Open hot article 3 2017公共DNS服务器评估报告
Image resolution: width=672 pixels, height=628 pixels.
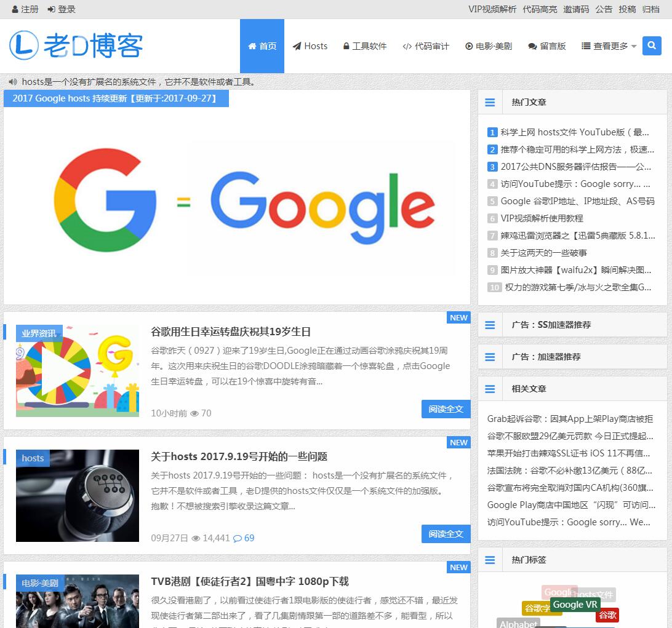576,167
